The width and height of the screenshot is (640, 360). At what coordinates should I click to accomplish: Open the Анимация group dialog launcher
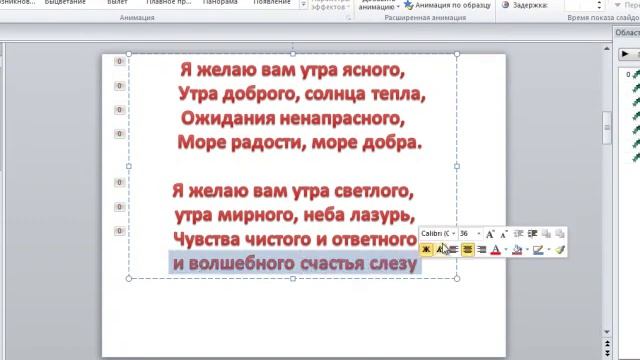point(349,18)
